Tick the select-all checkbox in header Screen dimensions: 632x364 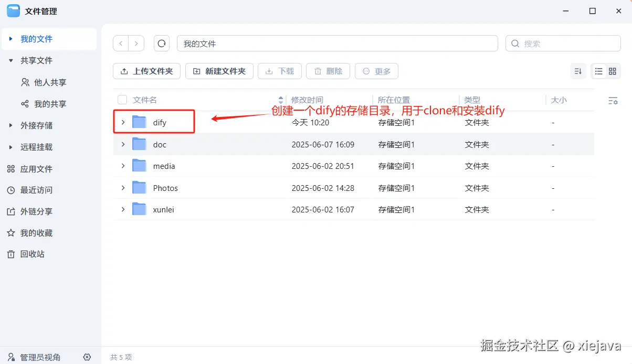[122, 100]
